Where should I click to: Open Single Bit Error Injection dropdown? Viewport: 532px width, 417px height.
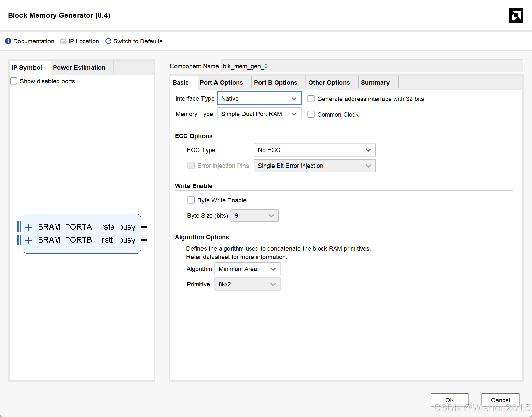(315, 166)
